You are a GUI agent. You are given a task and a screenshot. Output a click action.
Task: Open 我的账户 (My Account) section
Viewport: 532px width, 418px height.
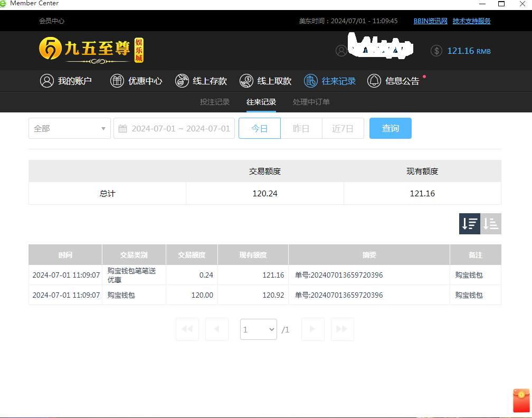[65, 81]
